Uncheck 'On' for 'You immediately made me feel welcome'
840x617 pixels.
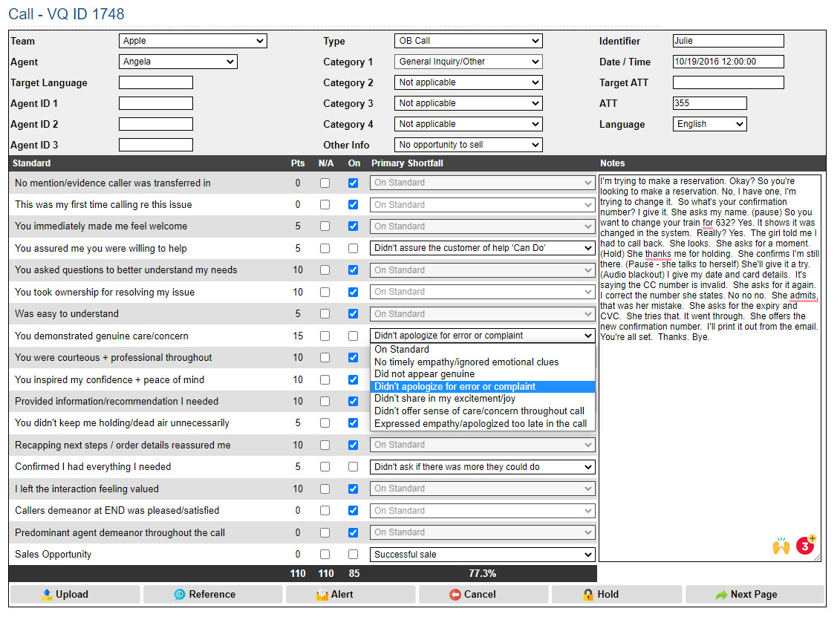[x=354, y=226]
